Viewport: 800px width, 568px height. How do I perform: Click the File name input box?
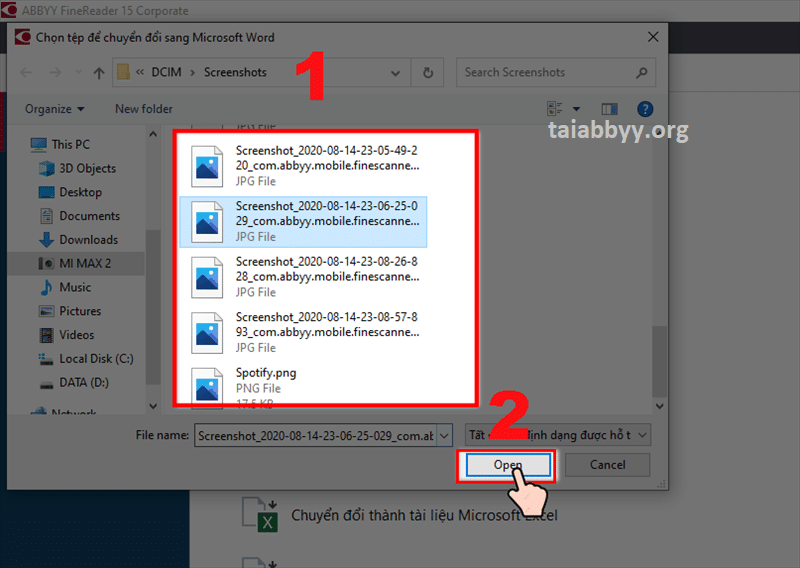tap(315, 435)
